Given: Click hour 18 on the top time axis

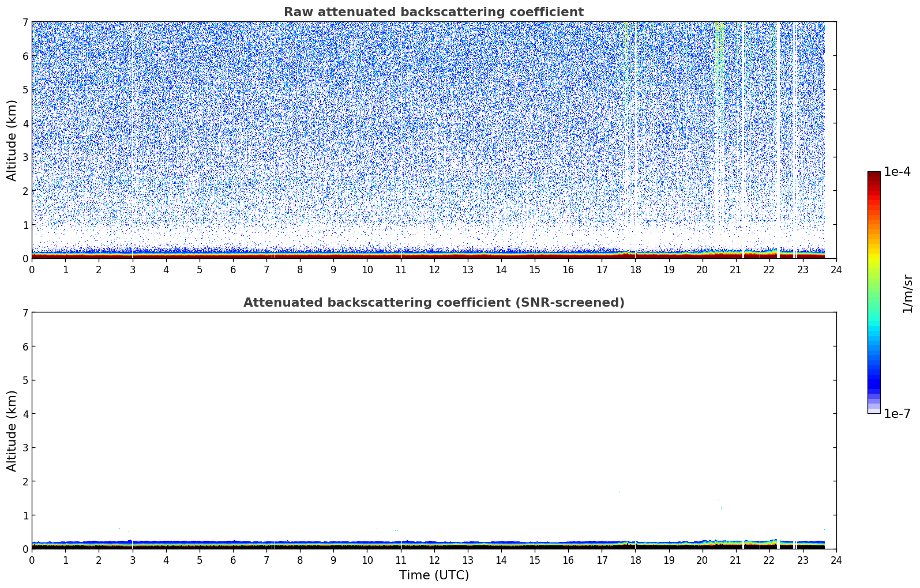Looking at the screenshot, I should tap(635, 270).
